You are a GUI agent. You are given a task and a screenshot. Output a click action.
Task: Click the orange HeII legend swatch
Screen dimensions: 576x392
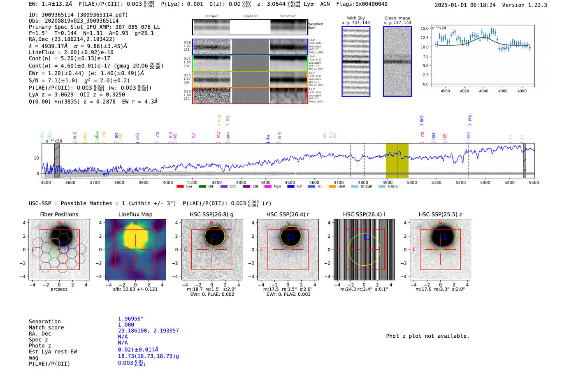[332, 186]
